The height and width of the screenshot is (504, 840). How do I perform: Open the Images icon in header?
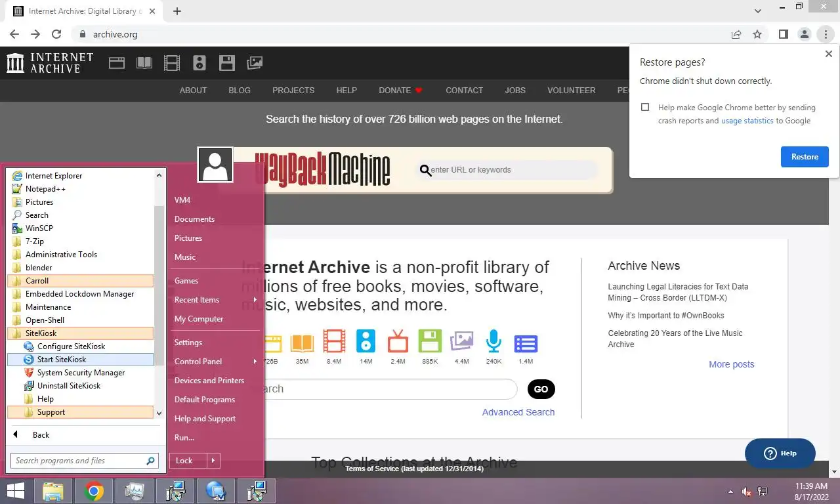click(x=255, y=63)
